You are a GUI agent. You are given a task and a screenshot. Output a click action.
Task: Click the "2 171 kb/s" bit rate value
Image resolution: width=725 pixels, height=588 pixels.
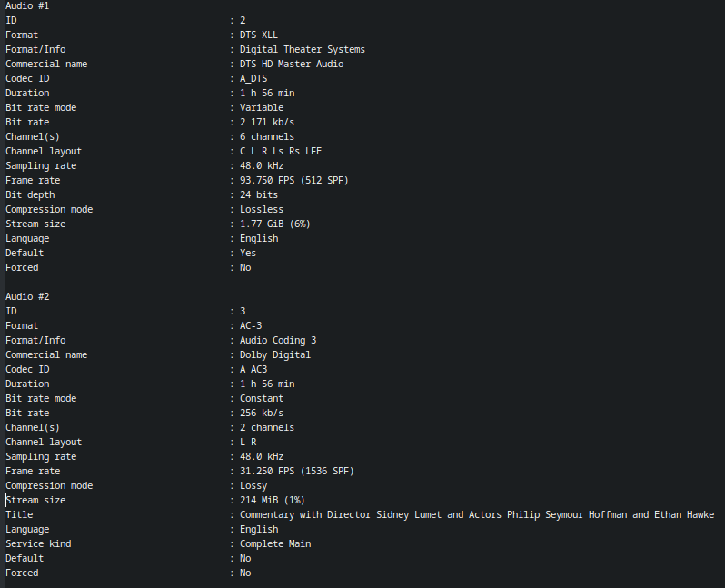267,122
